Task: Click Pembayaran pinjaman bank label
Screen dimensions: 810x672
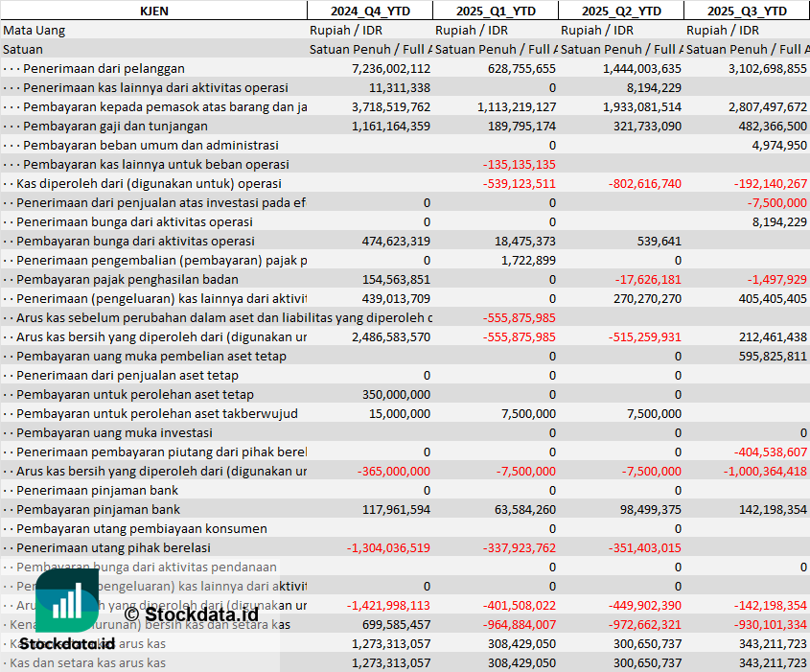Action: click(98, 509)
